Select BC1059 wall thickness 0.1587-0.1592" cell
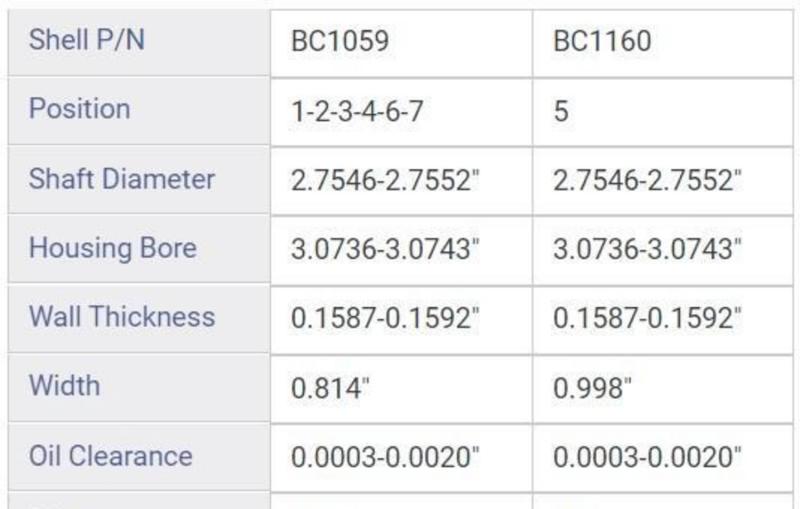800x509 pixels. [385, 318]
